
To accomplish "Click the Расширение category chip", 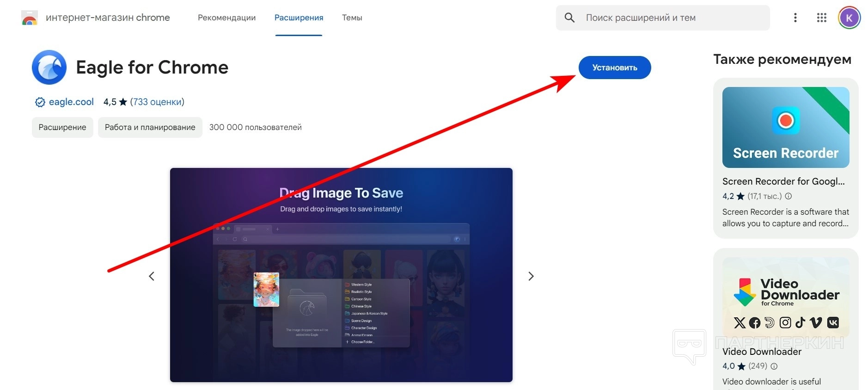I will tap(62, 127).
